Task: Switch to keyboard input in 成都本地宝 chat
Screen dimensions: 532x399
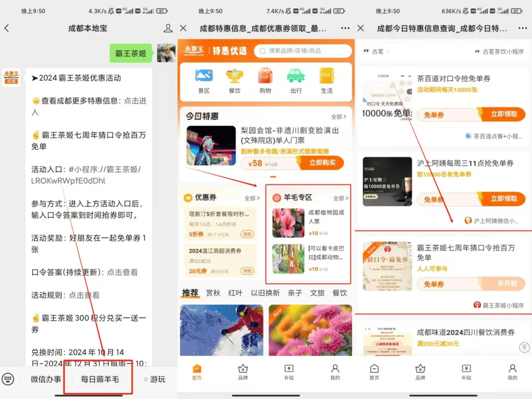Action: point(8,379)
